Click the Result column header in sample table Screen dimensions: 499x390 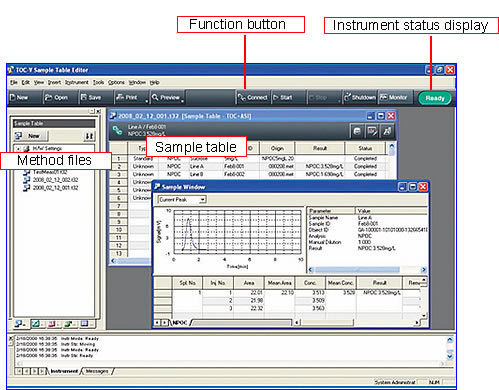coord(320,148)
